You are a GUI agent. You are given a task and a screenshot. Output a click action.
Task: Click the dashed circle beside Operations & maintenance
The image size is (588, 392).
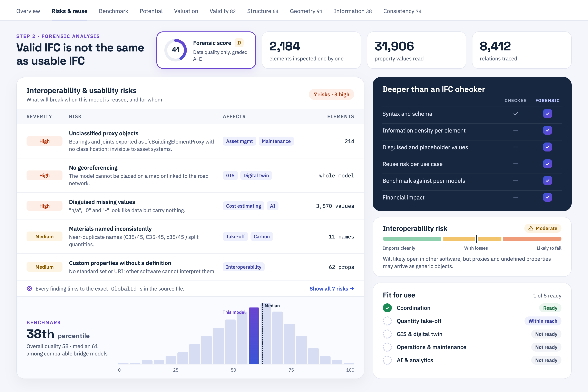(x=387, y=347)
